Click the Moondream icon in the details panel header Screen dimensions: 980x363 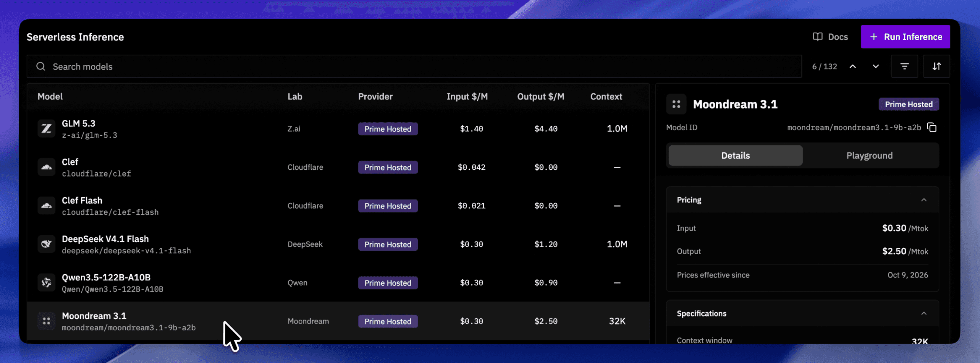[x=676, y=104]
